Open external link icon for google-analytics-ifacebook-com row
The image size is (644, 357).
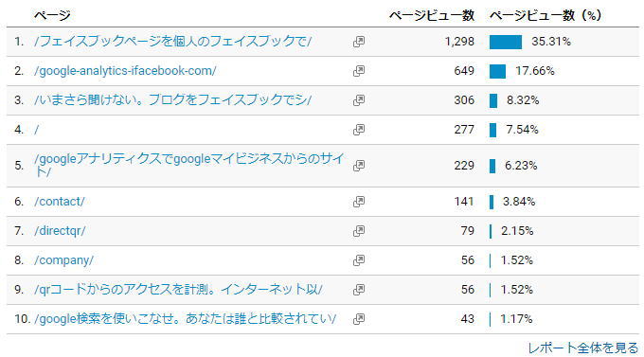359,71
